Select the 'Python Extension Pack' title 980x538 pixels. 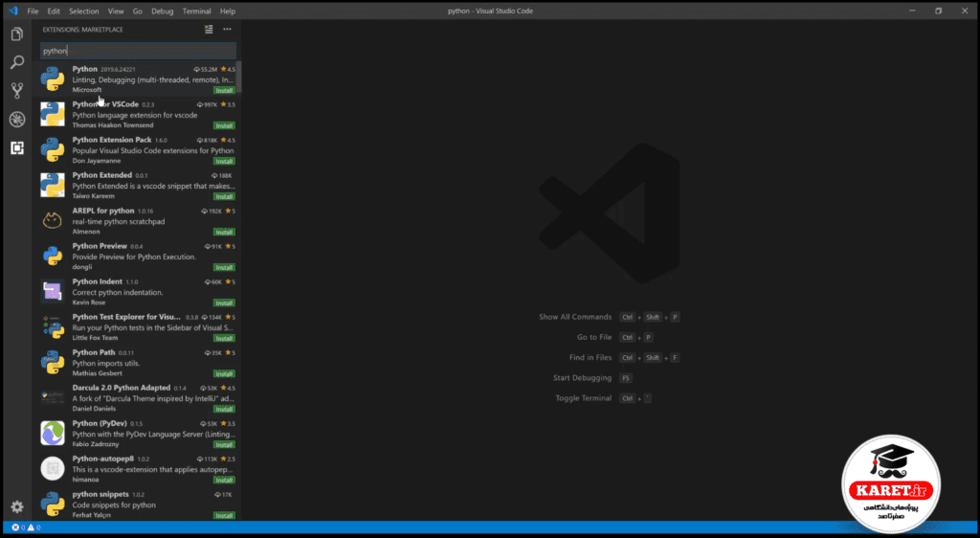click(112, 140)
